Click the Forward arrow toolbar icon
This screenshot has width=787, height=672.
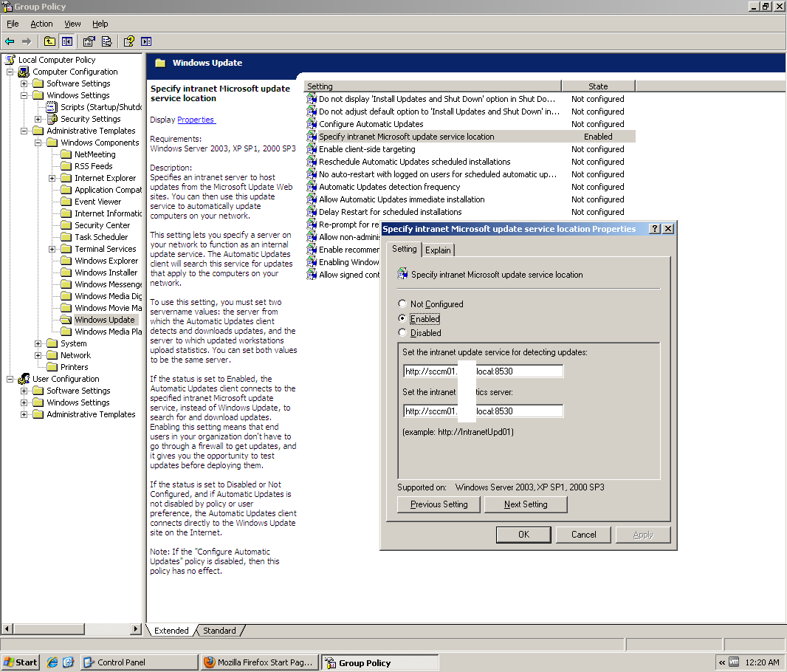(x=27, y=41)
